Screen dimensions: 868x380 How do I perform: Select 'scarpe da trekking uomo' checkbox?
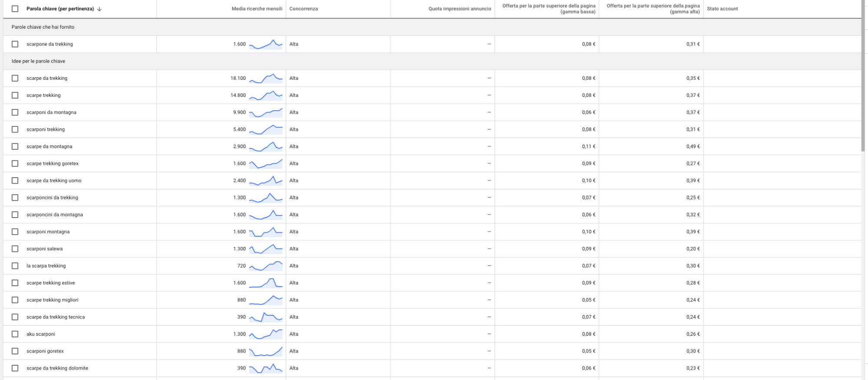15,181
